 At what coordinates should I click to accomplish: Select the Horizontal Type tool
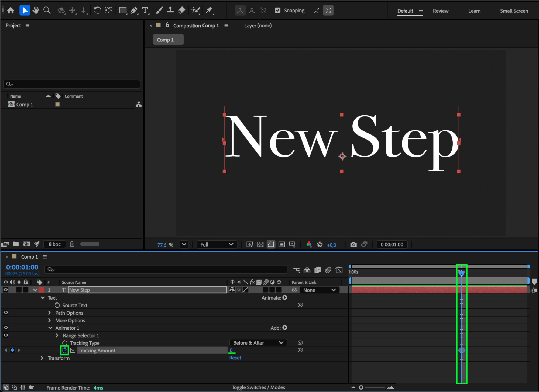tap(145, 11)
